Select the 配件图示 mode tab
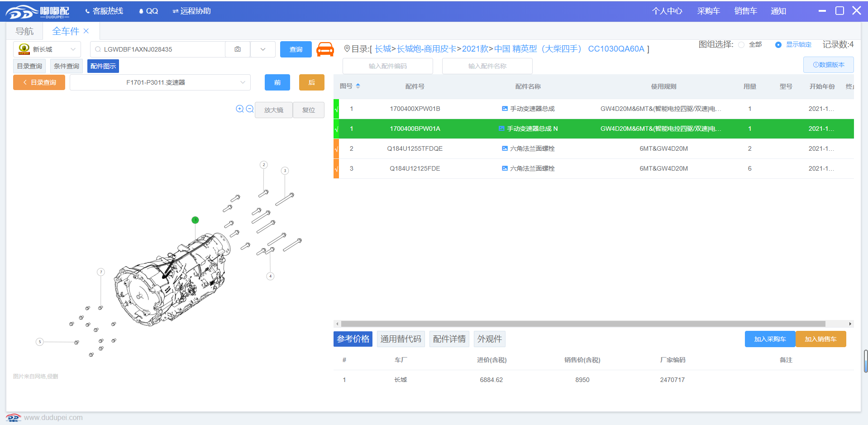 (x=103, y=66)
